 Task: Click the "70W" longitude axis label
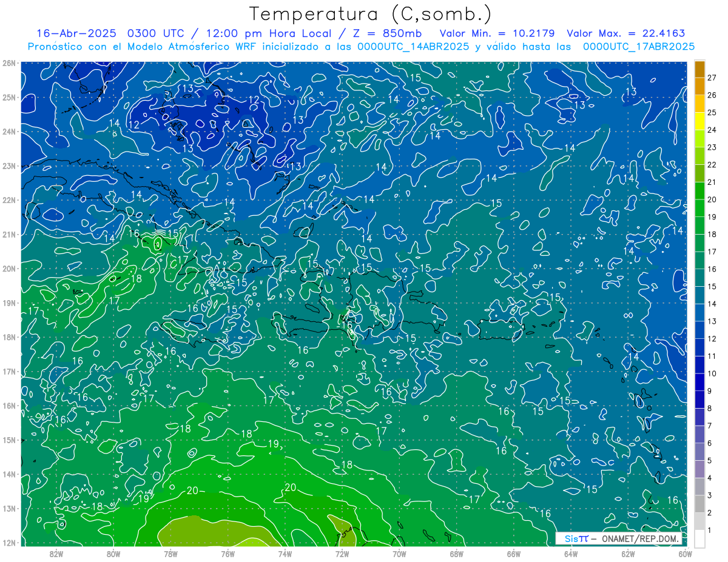click(399, 554)
